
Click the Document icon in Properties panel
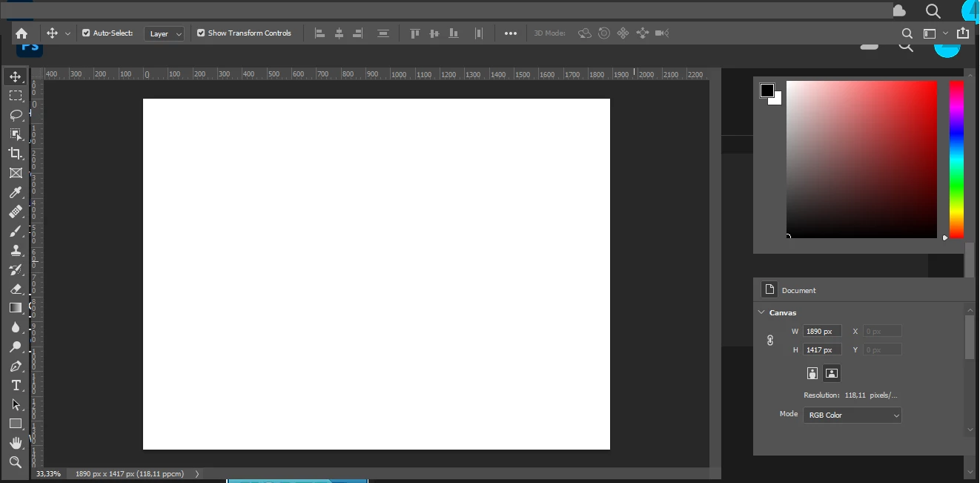[769, 289]
